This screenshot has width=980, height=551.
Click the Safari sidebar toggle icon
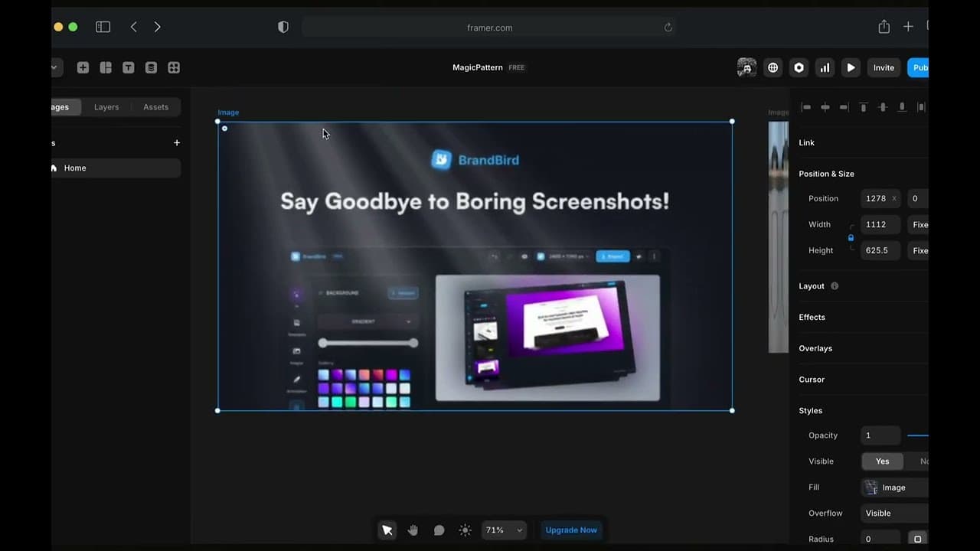click(x=103, y=27)
